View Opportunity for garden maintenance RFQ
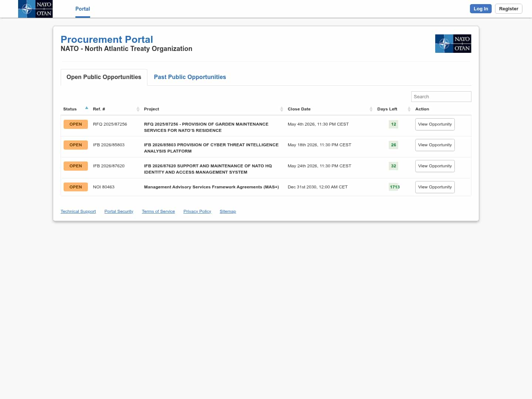The image size is (532, 399). click(x=435, y=125)
